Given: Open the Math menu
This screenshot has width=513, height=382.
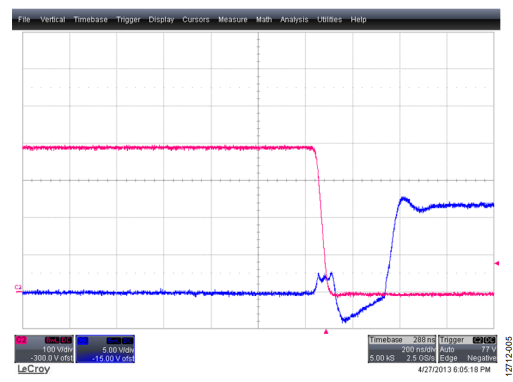Looking at the screenshot, I should [x=264, y=19].
